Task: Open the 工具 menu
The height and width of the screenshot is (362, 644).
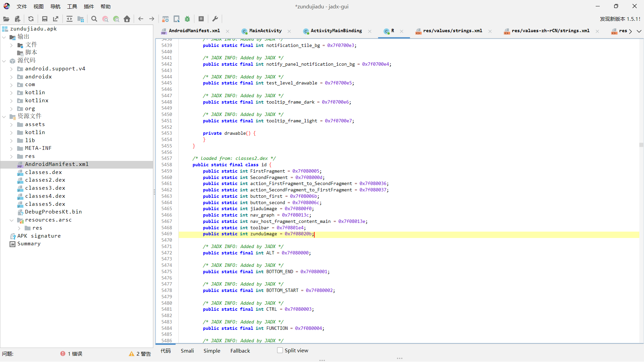Action: (72, 6)
